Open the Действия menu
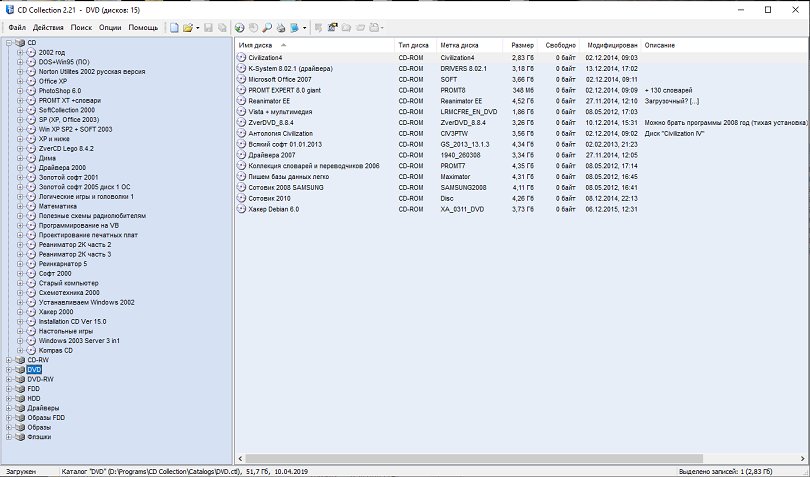Viewport: 810px width, 477px height. (x=48, y=27)
